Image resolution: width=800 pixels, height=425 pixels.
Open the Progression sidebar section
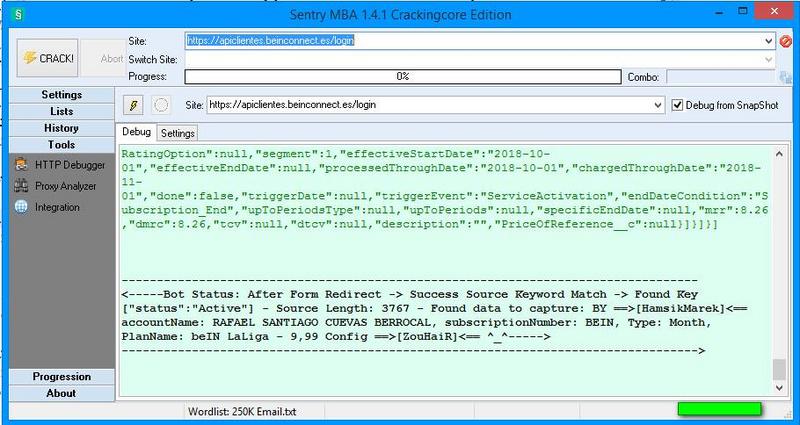[x=62, y=377]
